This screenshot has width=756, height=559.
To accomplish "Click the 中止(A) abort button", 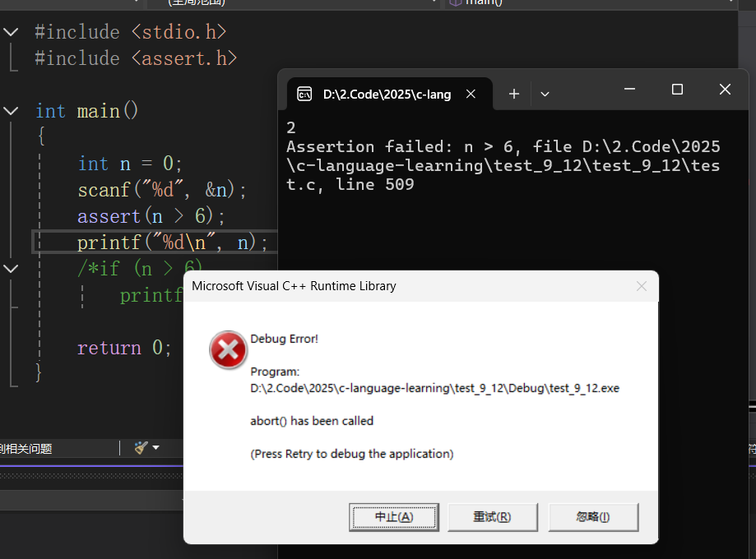I will click(394, 517).
